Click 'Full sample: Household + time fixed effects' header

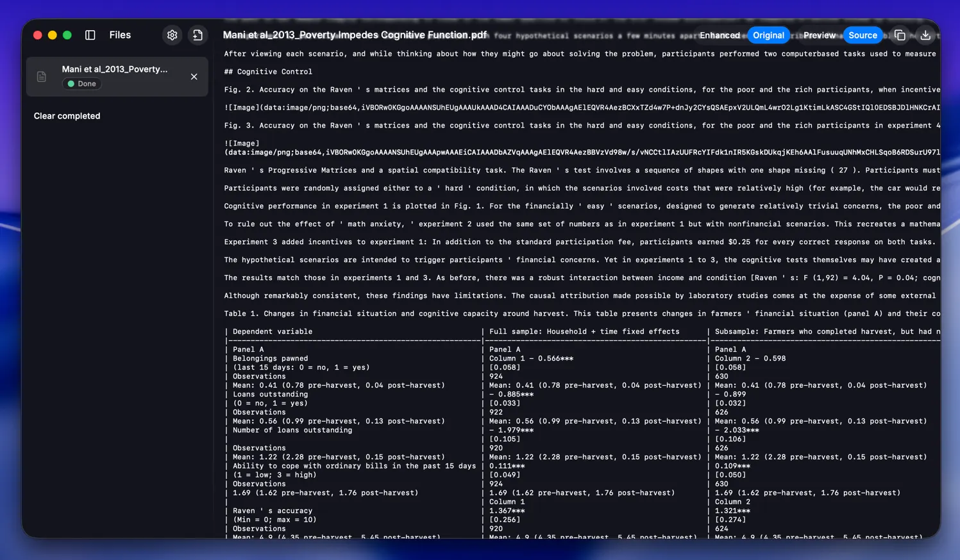click(584, 332)
